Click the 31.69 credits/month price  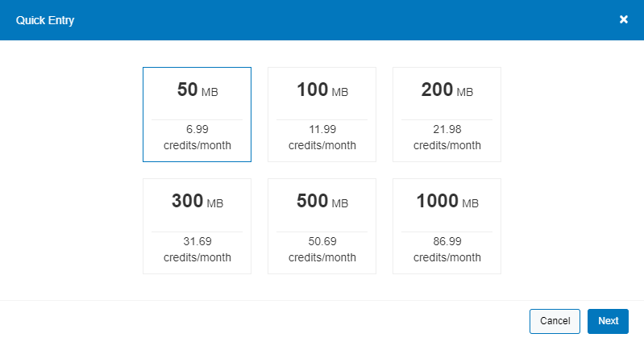[x=197, y=249]
